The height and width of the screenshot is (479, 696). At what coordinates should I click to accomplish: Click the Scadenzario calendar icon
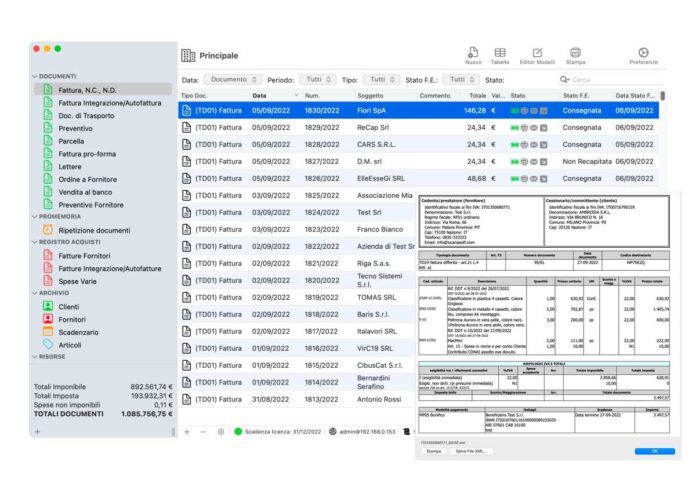[48, 332]
